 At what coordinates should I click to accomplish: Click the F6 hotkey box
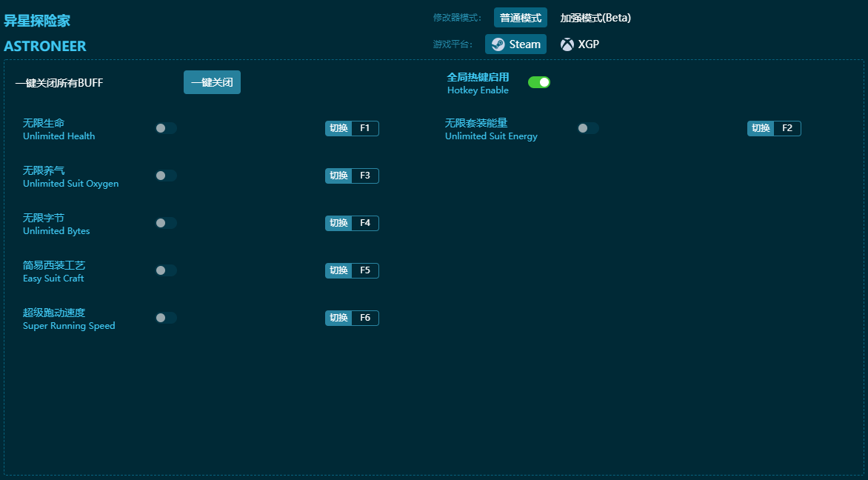click(364, 318)
